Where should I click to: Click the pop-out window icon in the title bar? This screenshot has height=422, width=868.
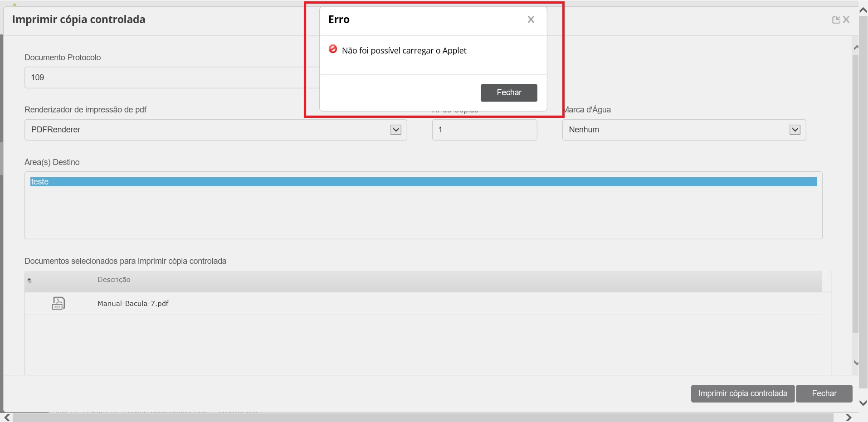pyautogui.click(x=836, y=20)
